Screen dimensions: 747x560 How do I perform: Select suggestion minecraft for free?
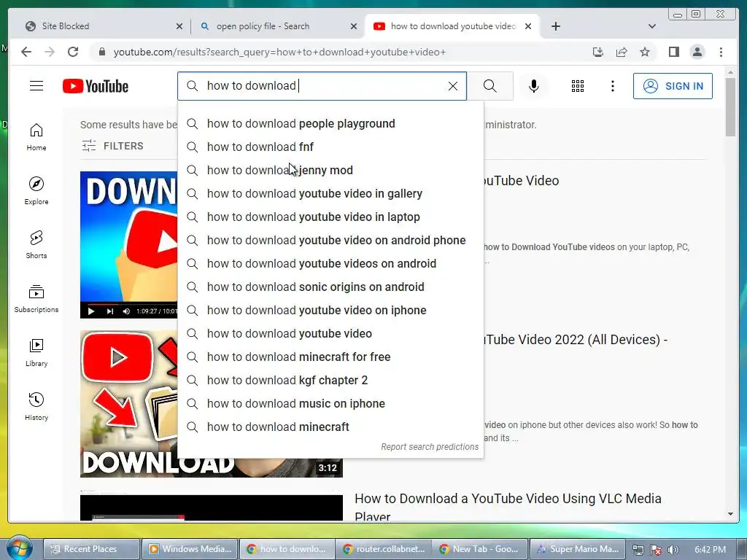point(330,357)
